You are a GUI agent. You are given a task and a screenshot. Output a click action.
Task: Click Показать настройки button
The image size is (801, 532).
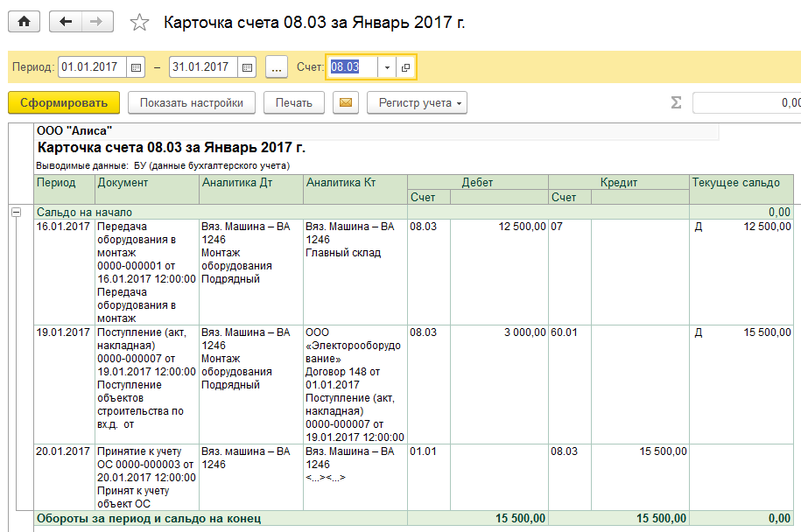point(191,103)
